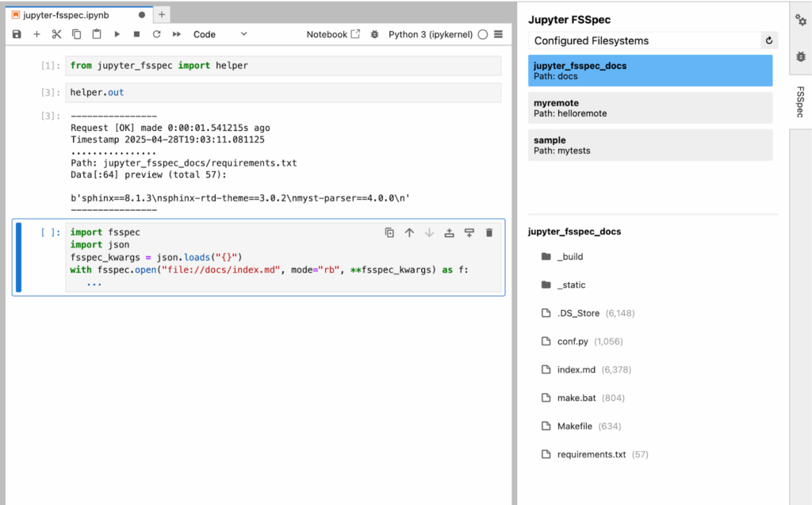The width and height of the screenshot is (812, 505).
Task: Click the Jupyter FSSpec panel title
Action: coord(569,20)
